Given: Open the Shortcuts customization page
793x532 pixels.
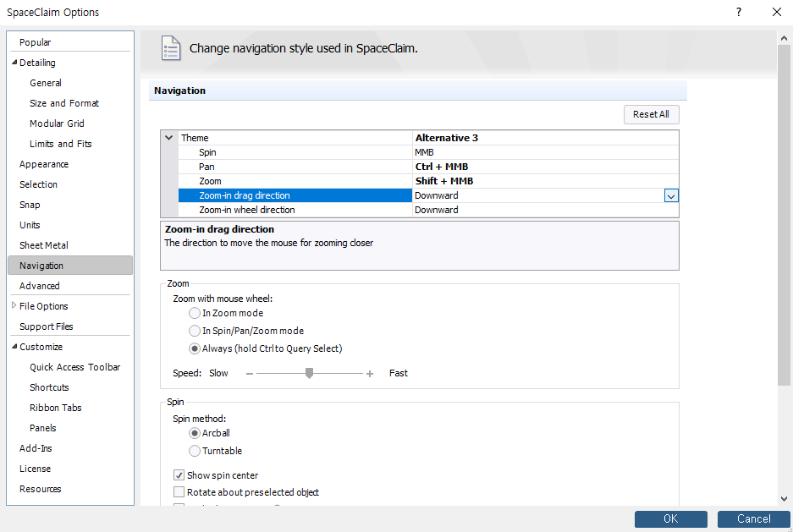Looking at the screenshot, I should [x=49, y=387].
